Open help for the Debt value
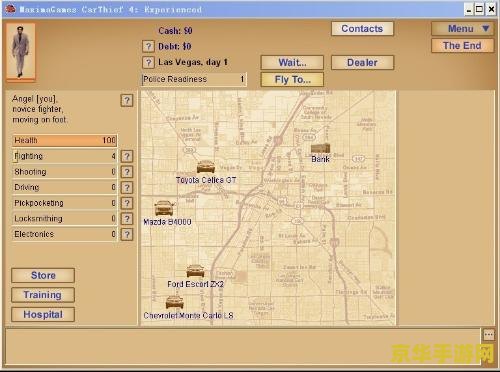This screenshot has height=372, width=500. pos(148,46)
